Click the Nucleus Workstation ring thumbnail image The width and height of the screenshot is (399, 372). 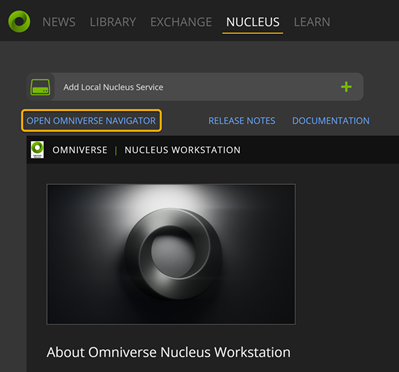(x=171, y=254)
